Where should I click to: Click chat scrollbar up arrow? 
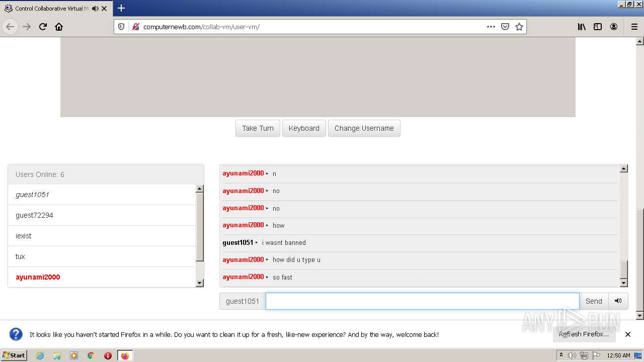(x=624, y=169)
